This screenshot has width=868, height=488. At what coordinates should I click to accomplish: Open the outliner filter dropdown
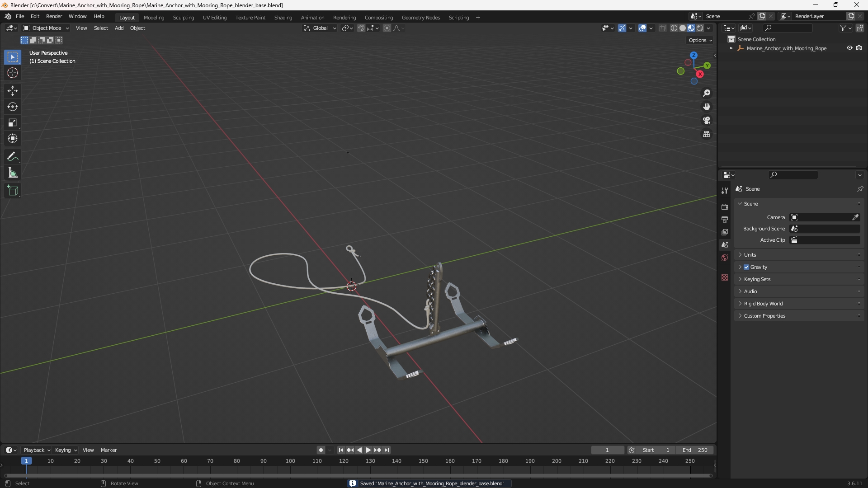[x=845, y=28]
